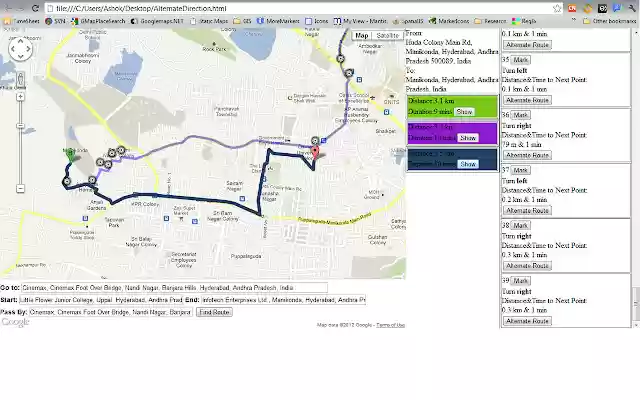The image size is (640, 400).
Task: Click the map zoom slider handle
Action: coord(20,126)
